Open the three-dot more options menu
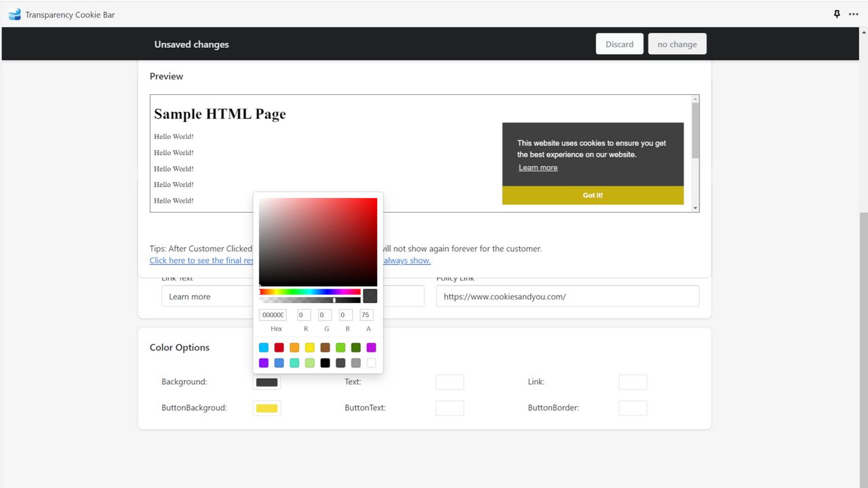The width and height of the screenshot is (868, 488). point(853,14)
